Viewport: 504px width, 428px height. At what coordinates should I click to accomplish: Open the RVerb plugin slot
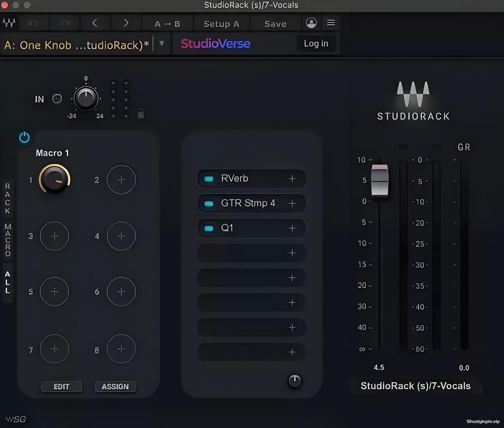tap(252, 179)
